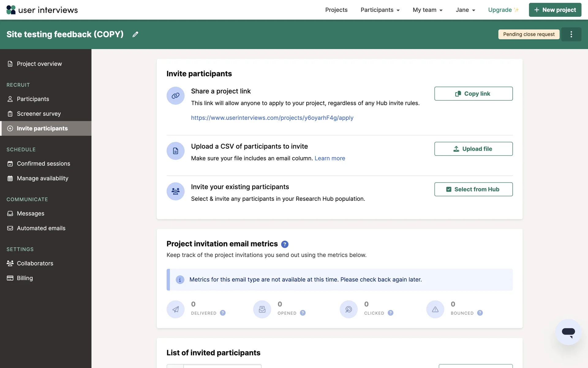Go to Screener survey in sidebar
Screen dimensions: 588x368
coord(39,114)
